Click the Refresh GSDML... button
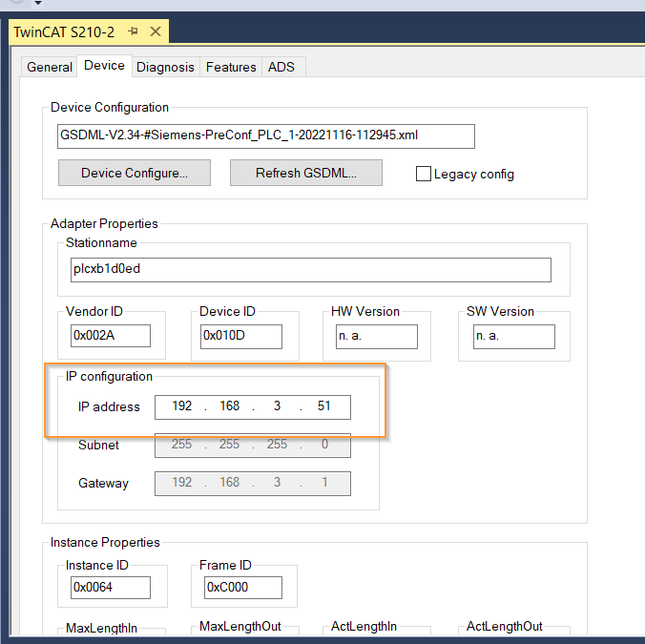This screenshot has width=645, height=644. (306, 173)
